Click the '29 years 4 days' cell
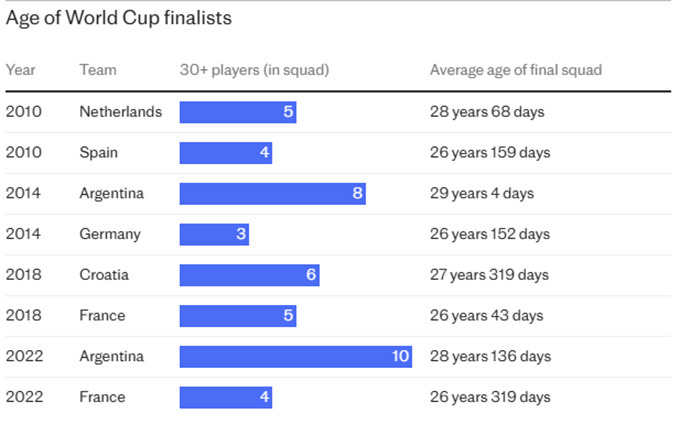Image resolution: width=680 pixels, height=424 pixels. tap(482, 194)
